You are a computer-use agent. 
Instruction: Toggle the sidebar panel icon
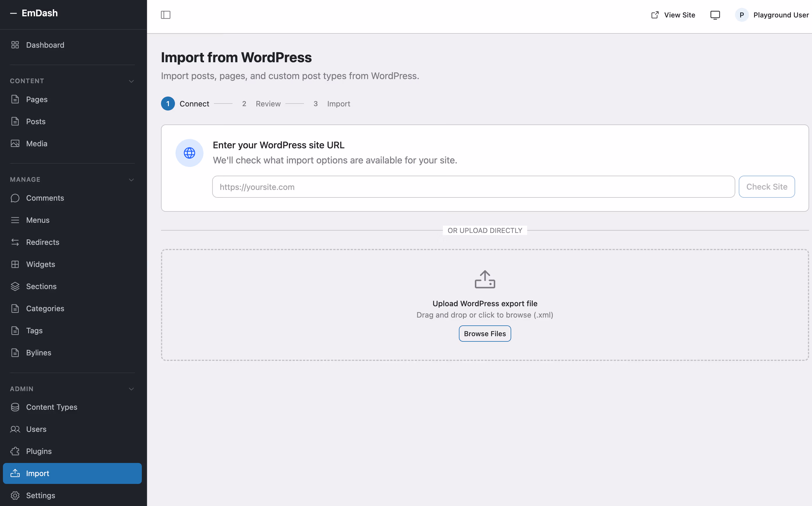pos(166,15)
